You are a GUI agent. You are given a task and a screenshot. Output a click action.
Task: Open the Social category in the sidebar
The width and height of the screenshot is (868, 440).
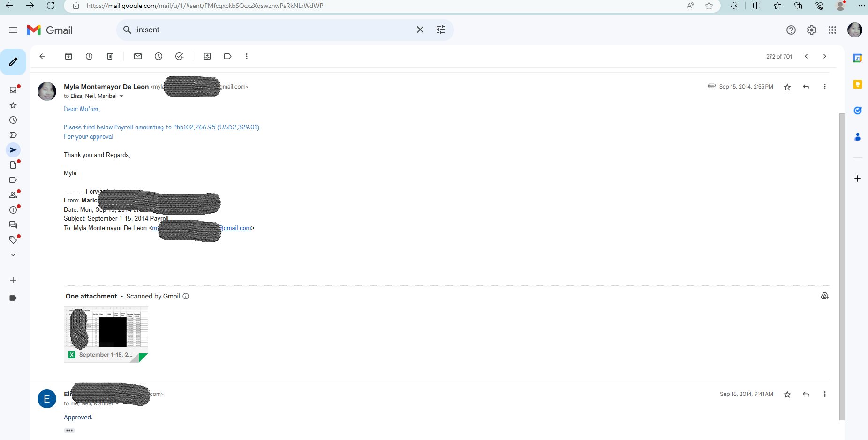point(13,195)
